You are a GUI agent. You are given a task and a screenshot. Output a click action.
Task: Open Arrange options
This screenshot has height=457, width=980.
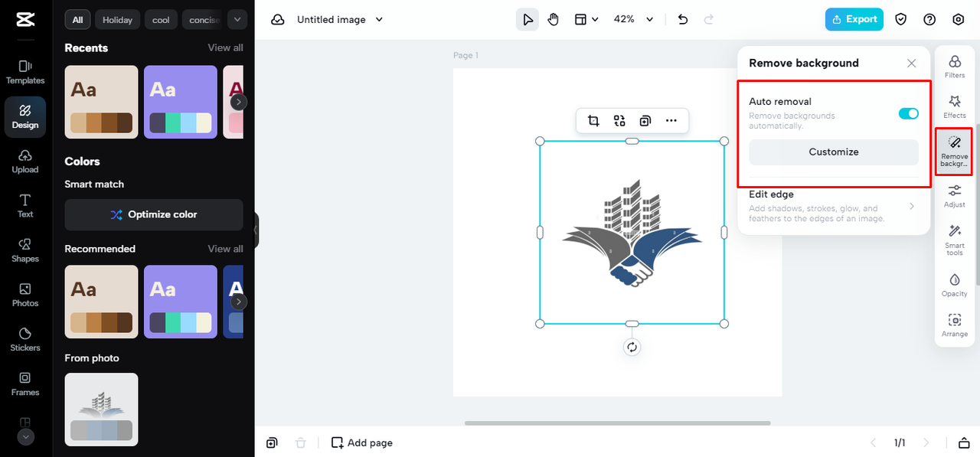955,325
